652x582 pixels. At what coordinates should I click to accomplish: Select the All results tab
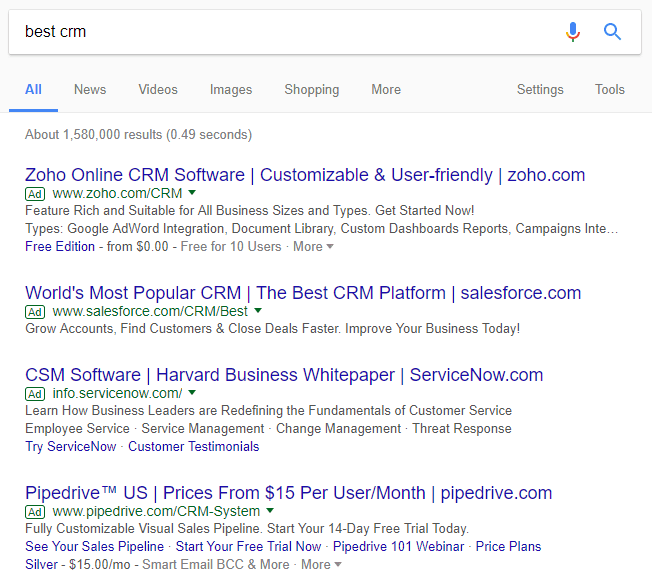click(33, 89)
